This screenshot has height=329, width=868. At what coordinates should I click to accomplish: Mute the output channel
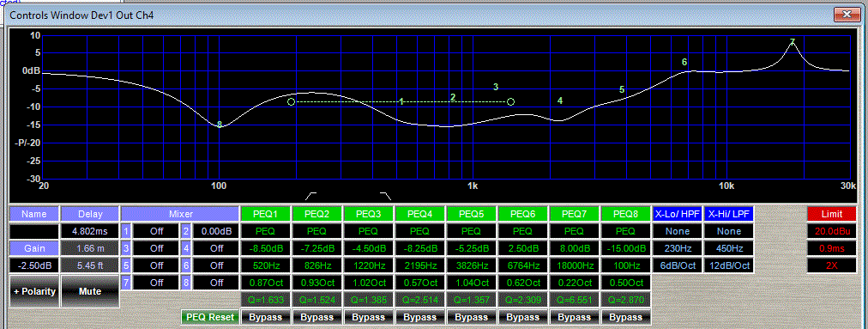pyautogui.click(x=90, y=291)
